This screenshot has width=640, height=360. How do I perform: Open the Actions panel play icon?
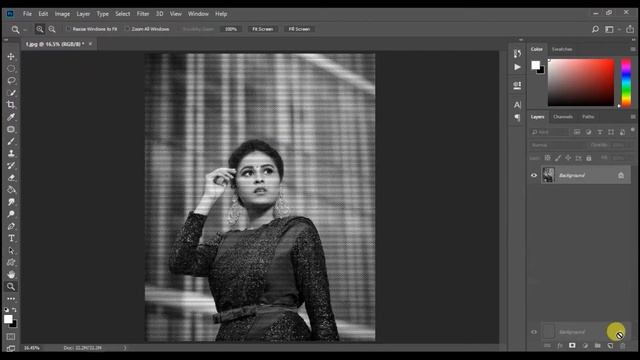[x=517, y=67]
